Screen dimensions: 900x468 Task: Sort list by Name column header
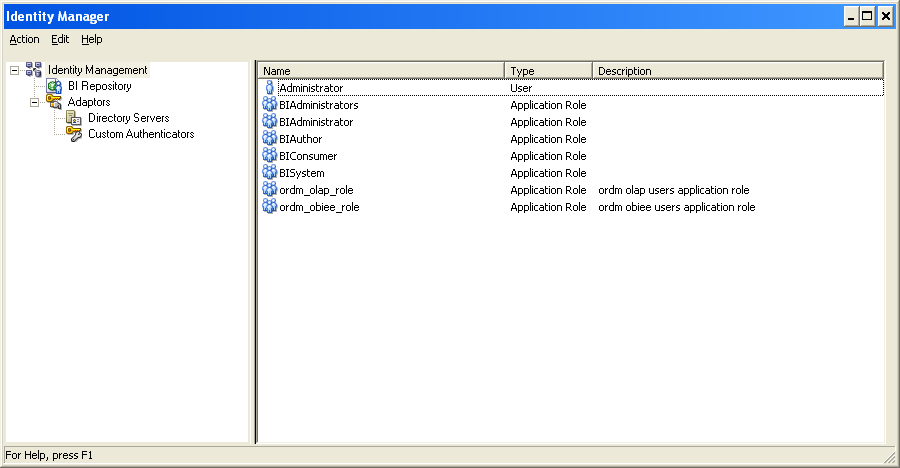pos(380,71)
